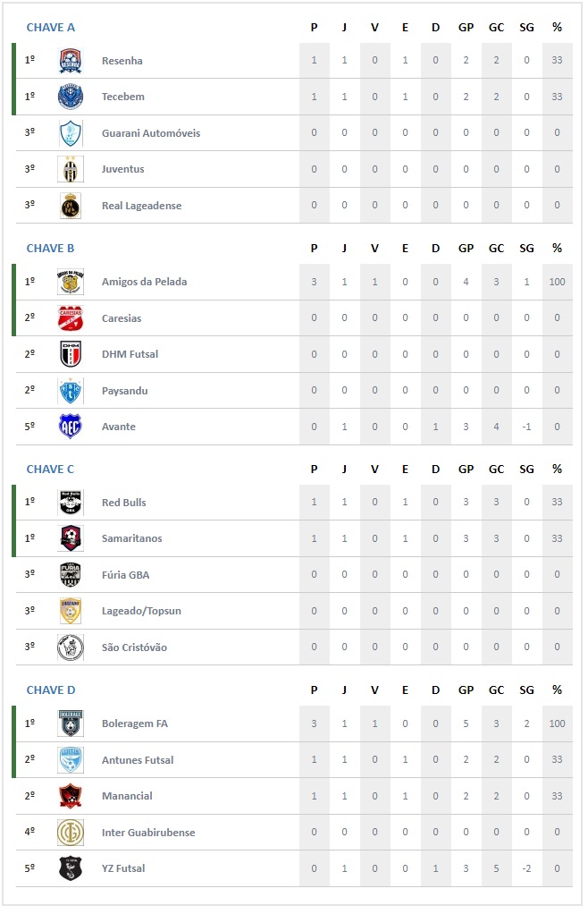Click the Samaritanos team crest
Image resolution: width=588 pixels, height=914 pixels.
(71, 538)
